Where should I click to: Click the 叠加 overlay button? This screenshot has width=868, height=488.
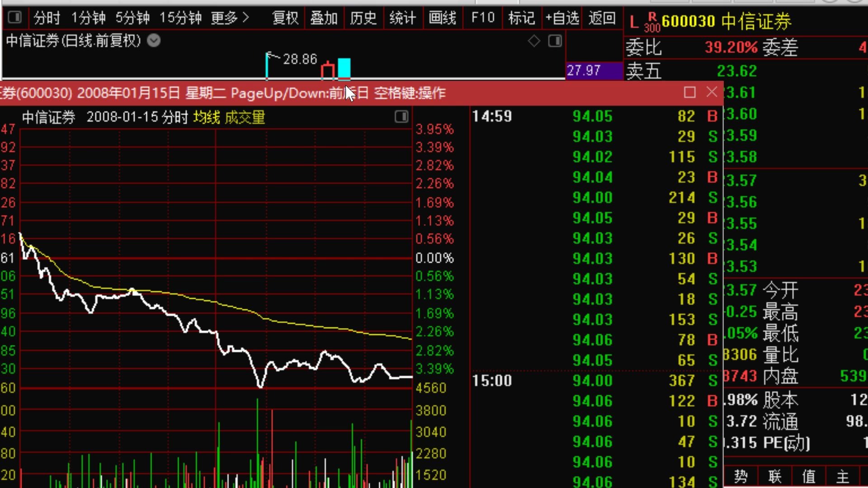pos(324,18)
